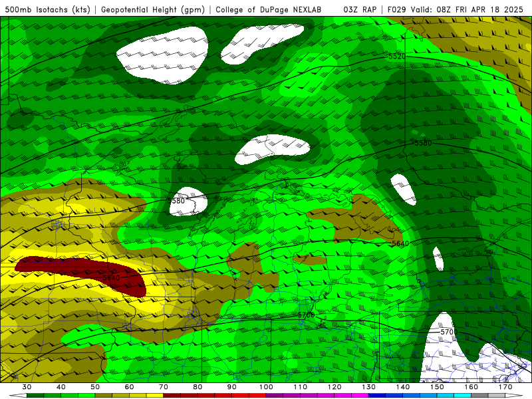Click the legend value 140

(x=403, y=387)
